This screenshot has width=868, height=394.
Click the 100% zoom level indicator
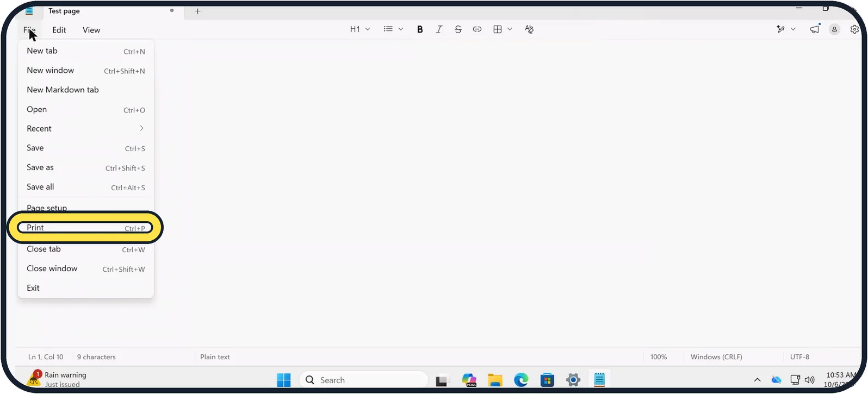click(659, 357)
